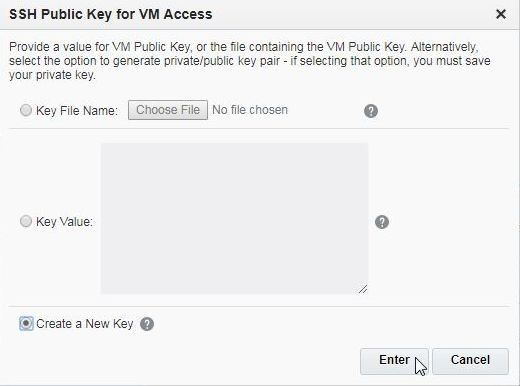This screenshot has height=386, width=520.
Task: Click the 'No file chosen' text
Action: click(x=250, y=110)
